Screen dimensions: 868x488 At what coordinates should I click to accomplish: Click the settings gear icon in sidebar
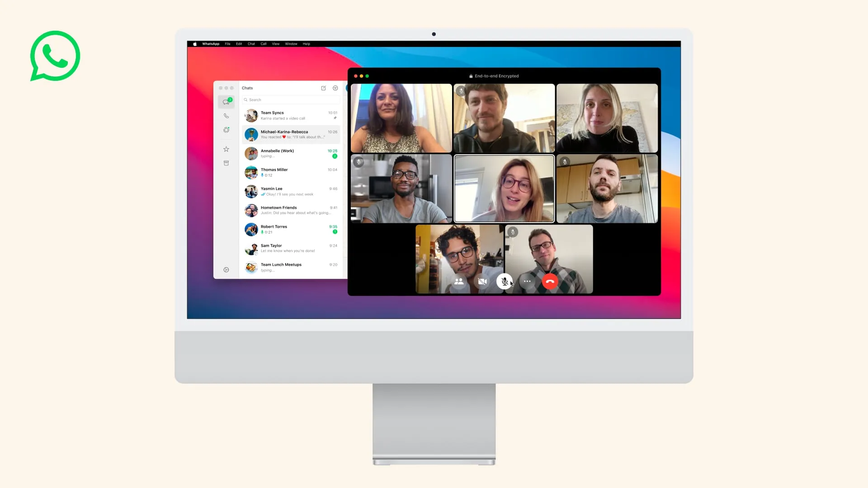pyautogui.click(x=226, y=270)
